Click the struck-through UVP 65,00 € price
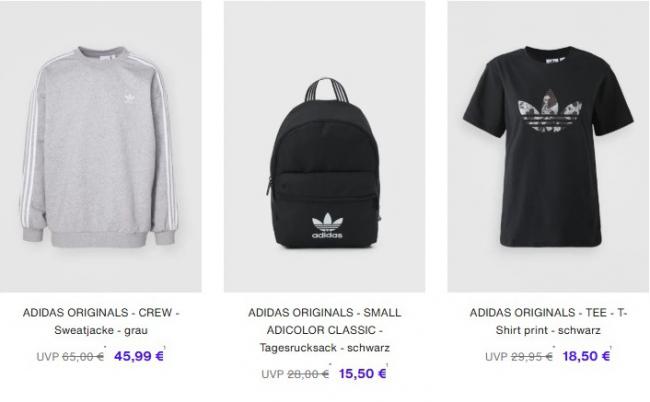This screenshot has width=650, height=402. pyautogui.click(x=70, y=356)
